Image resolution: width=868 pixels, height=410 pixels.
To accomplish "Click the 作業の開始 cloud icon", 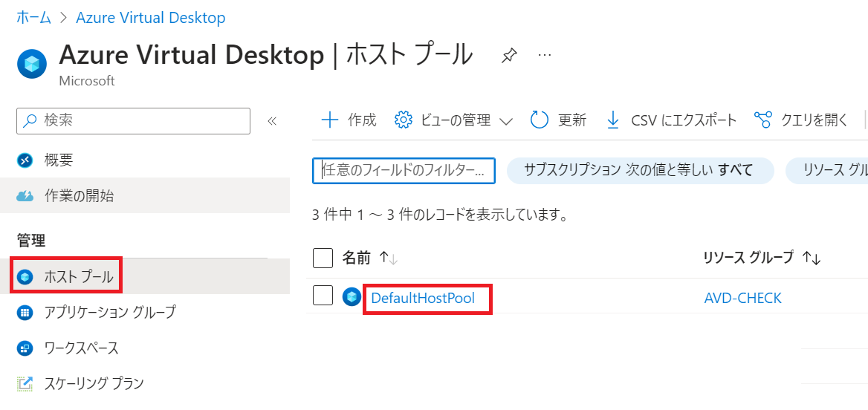I will [25, 196].
